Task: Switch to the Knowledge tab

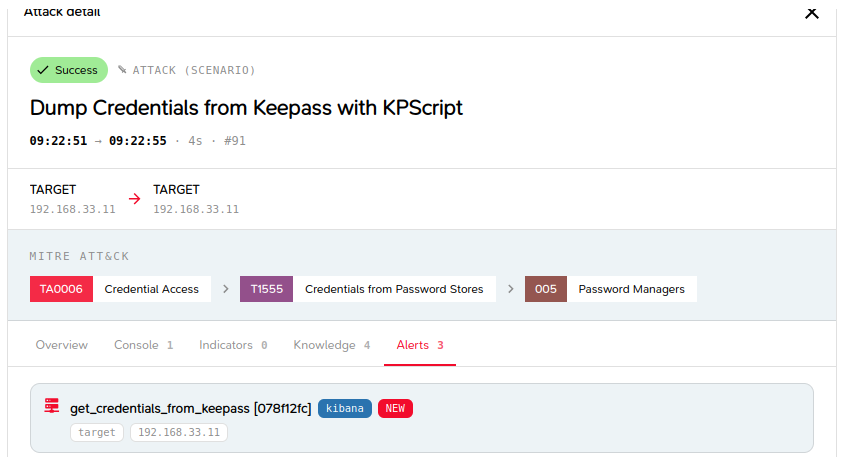Action: tap(332, 345)
